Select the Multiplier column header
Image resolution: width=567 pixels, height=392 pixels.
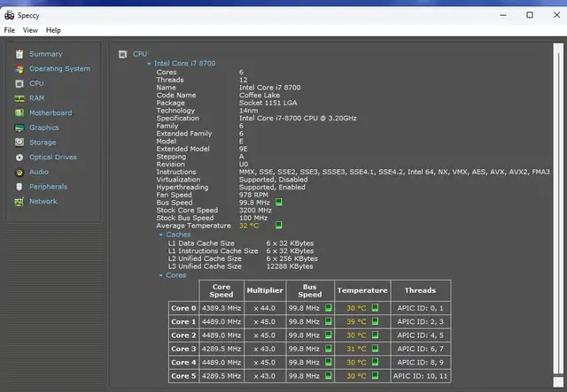click(x=265, y=290)
